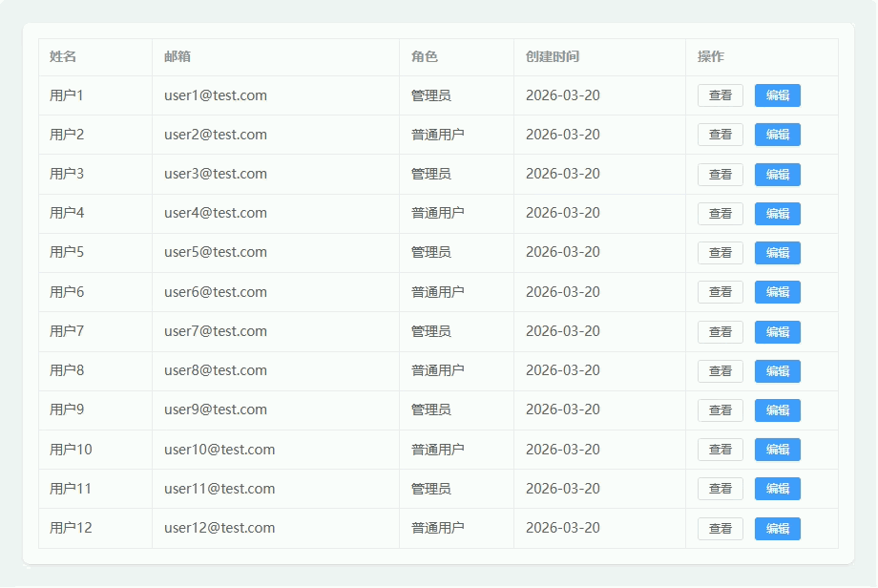Click the 创建时间 column header
The height and width of the screenshot is (588, 878).
pyautogui.click(x=553, y=56)
